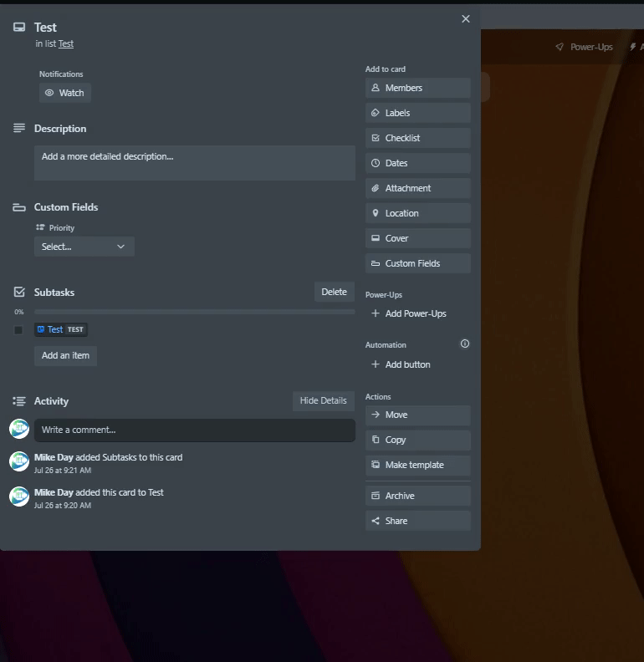Click the Attachment paperclip icon
This screenshot has width=644, height=662.
click(x=376, y=188)
